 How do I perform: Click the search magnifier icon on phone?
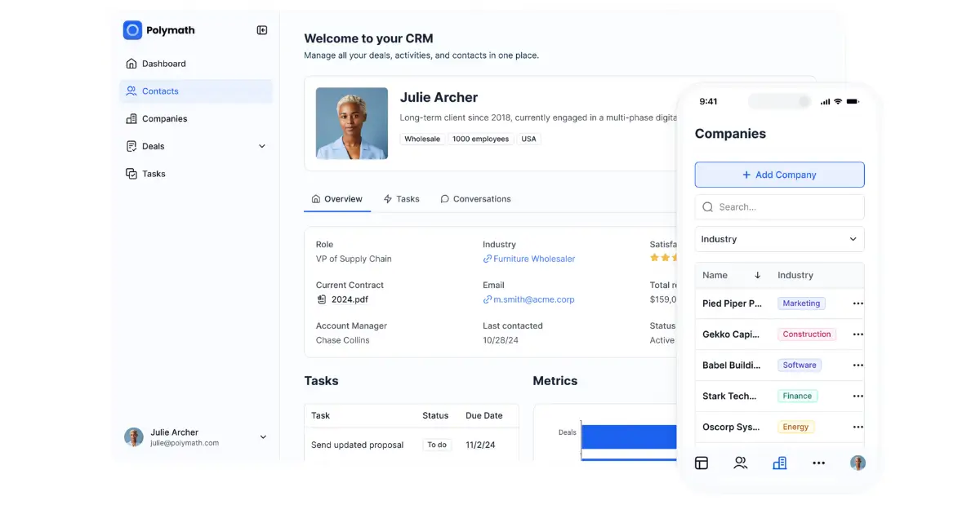[708, 206]
